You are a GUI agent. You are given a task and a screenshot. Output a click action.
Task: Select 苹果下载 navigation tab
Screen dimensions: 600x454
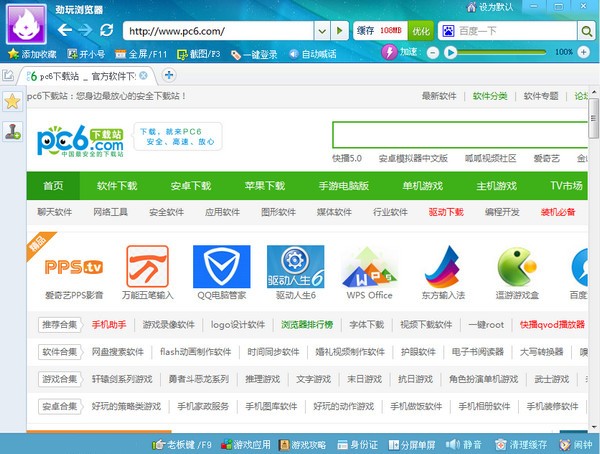265,186
